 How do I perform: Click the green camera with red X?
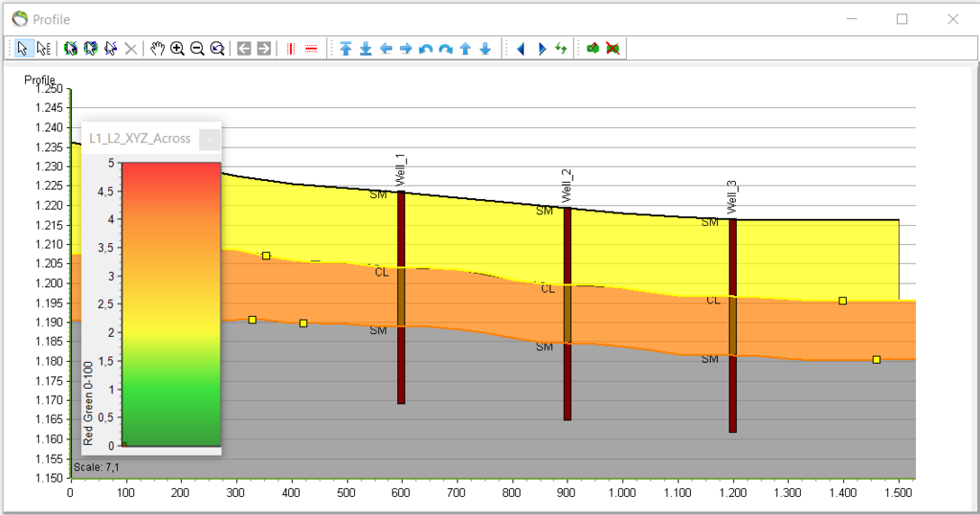pyautogui.click(x=613, y=49)
